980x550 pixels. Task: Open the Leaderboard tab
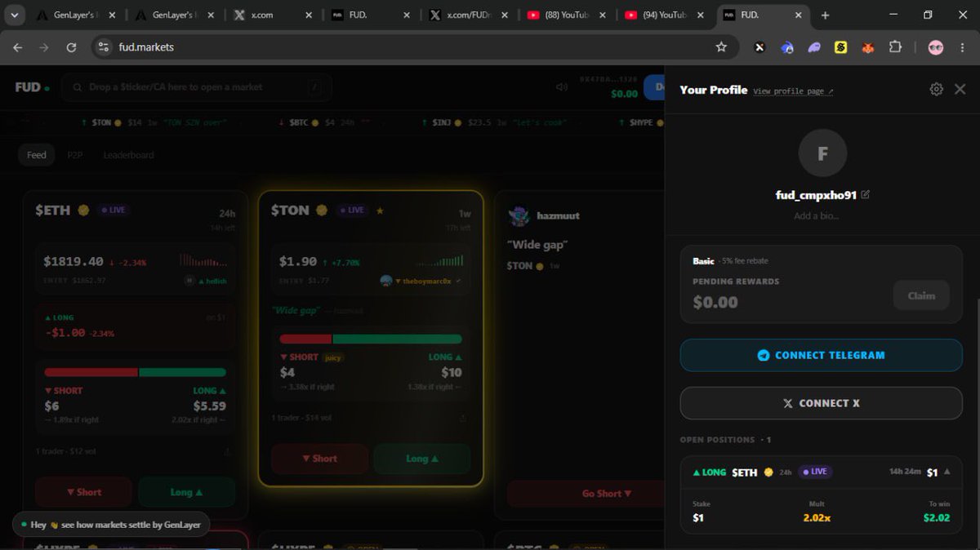pos(128,155)
